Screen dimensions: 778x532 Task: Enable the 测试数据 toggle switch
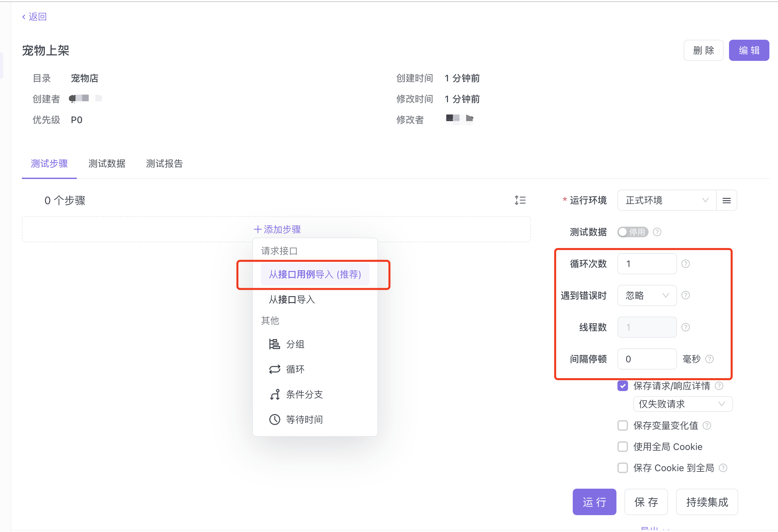(632, 232)
